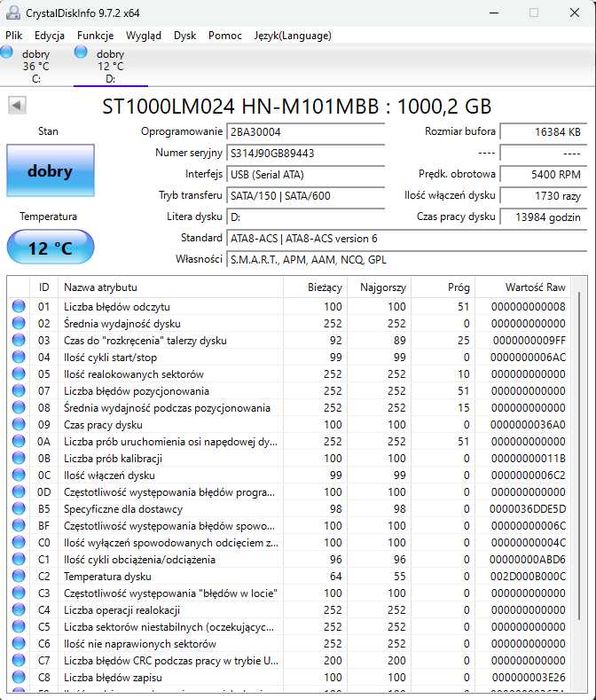Open the Pomoc menu
Screen dimensions: 596x700
coord(225,35)
